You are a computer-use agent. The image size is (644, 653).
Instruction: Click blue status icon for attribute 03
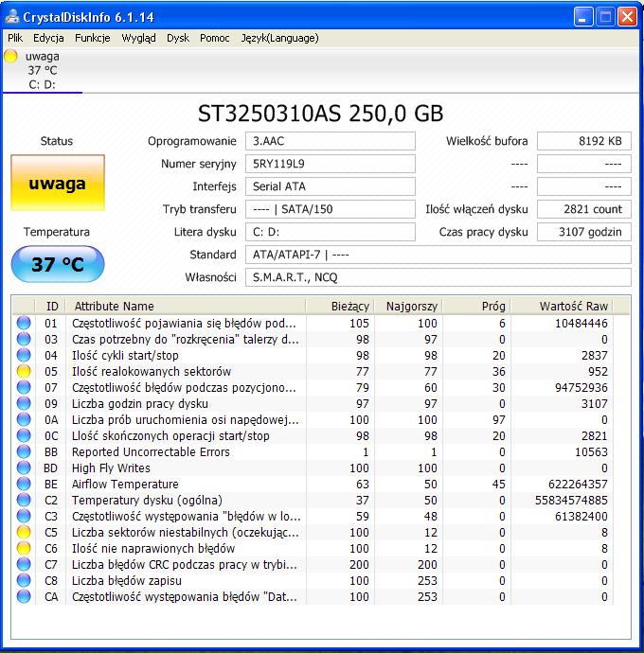[x=24, y=339]
